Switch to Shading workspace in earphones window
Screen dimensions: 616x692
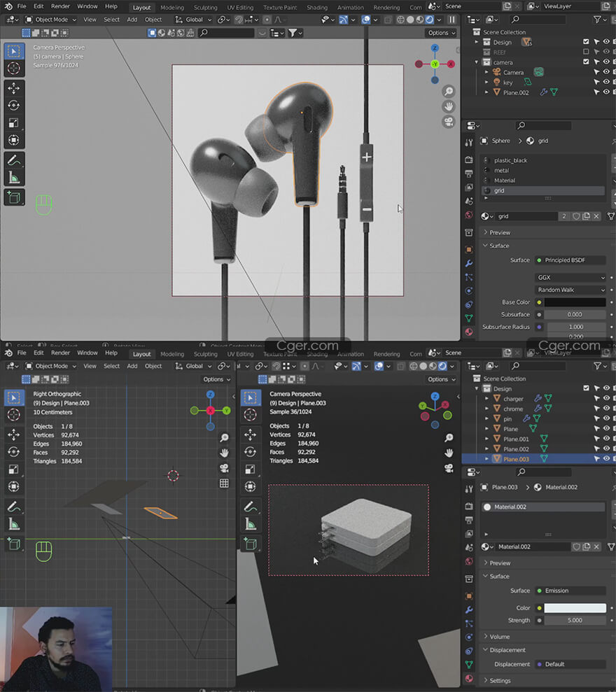317,8
